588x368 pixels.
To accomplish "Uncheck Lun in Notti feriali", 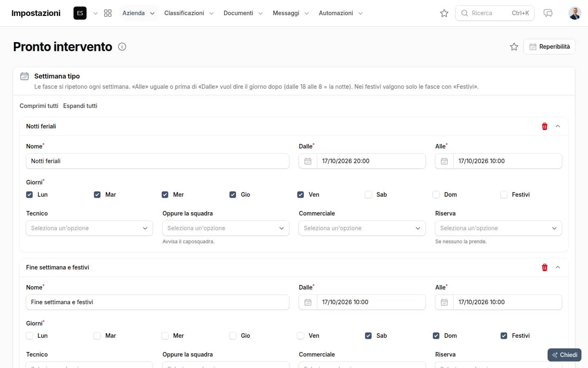I will (29, 195).
